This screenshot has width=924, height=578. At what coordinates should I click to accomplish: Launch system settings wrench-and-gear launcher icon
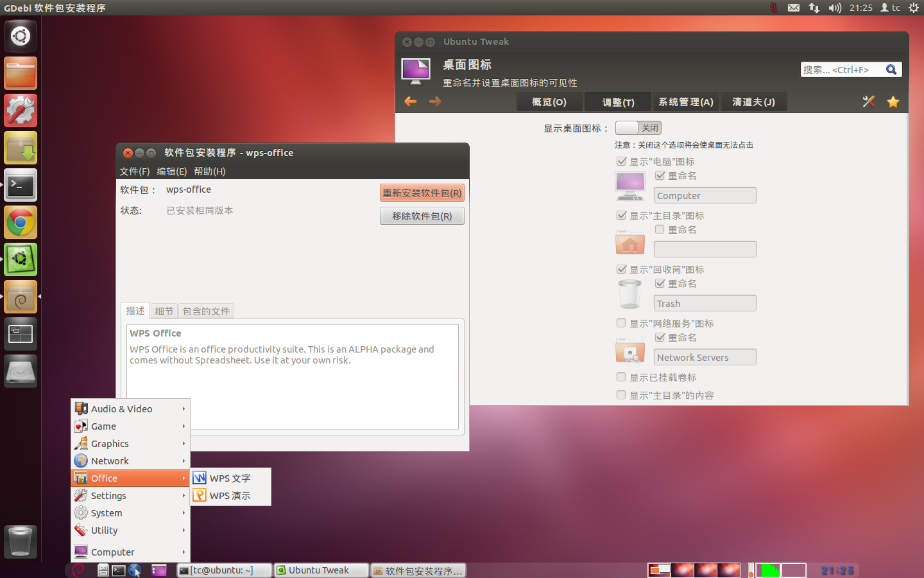(21, 110)
